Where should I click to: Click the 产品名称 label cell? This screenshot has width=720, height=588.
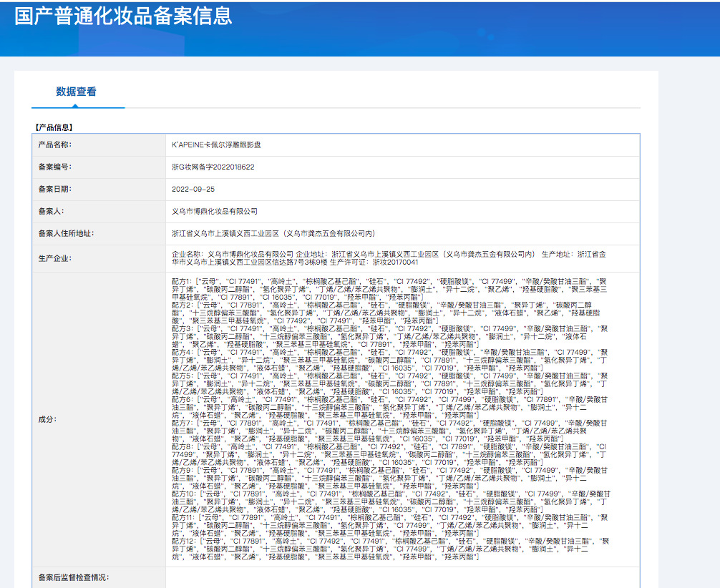click(99, 145)
